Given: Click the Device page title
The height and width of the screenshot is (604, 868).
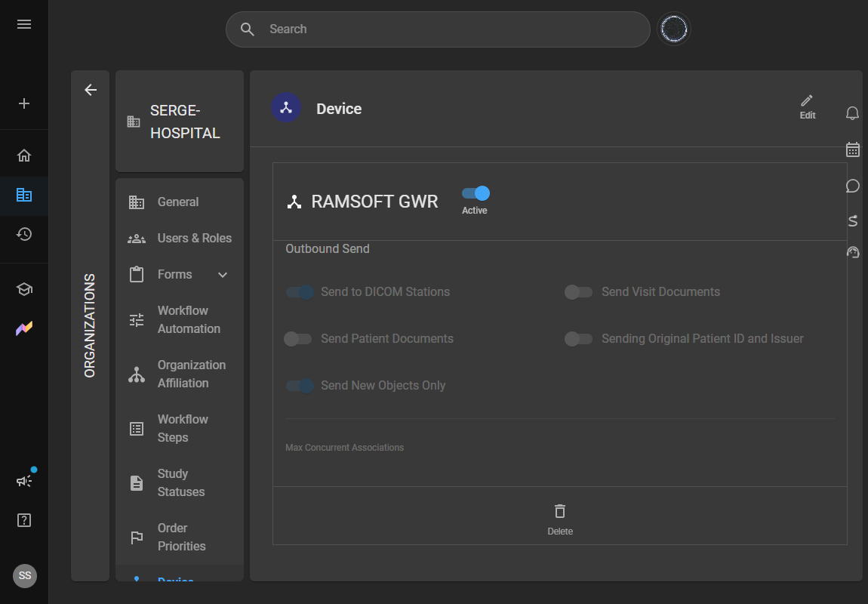Looking at the screenshot, I should tap(339, 109).
